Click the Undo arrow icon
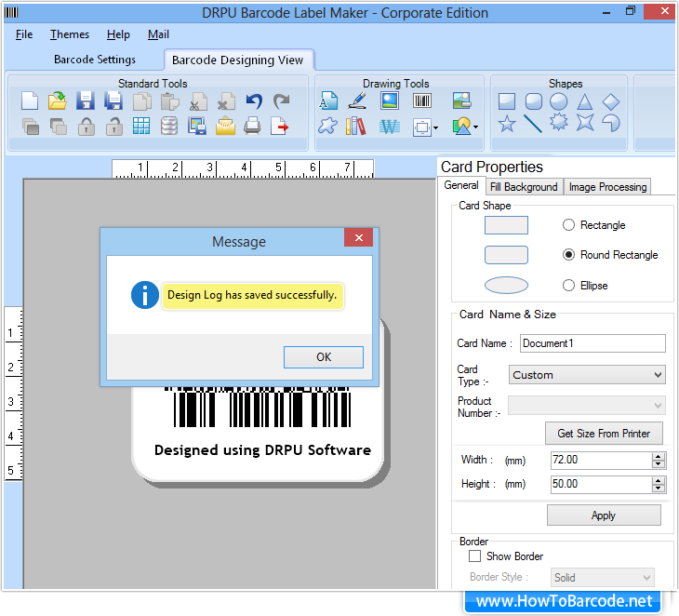 pyautogui.click(x=254, y=100)
